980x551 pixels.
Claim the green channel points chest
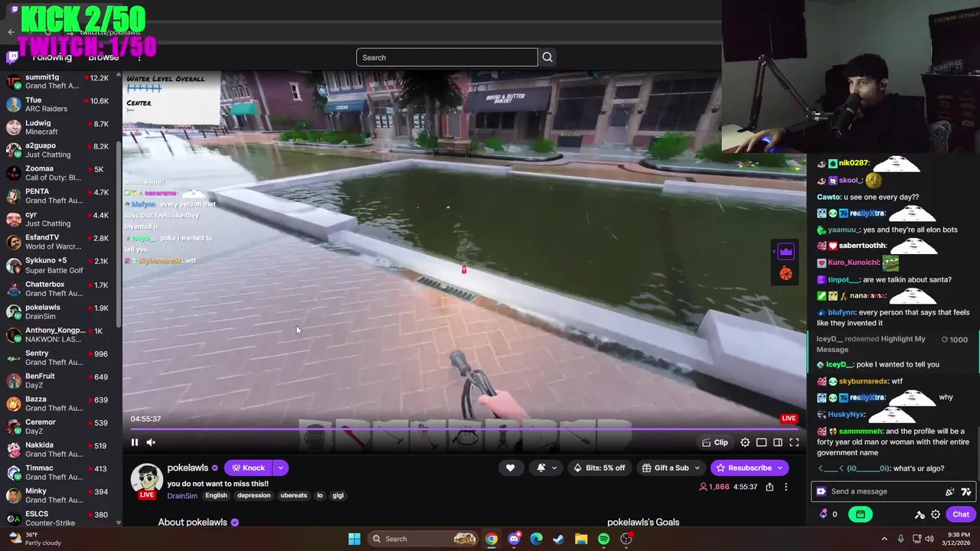click(x=861, y=514)
